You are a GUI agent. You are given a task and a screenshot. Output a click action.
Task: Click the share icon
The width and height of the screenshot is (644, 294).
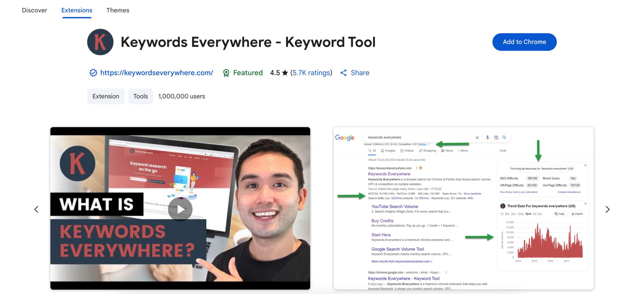coord(343,73)
